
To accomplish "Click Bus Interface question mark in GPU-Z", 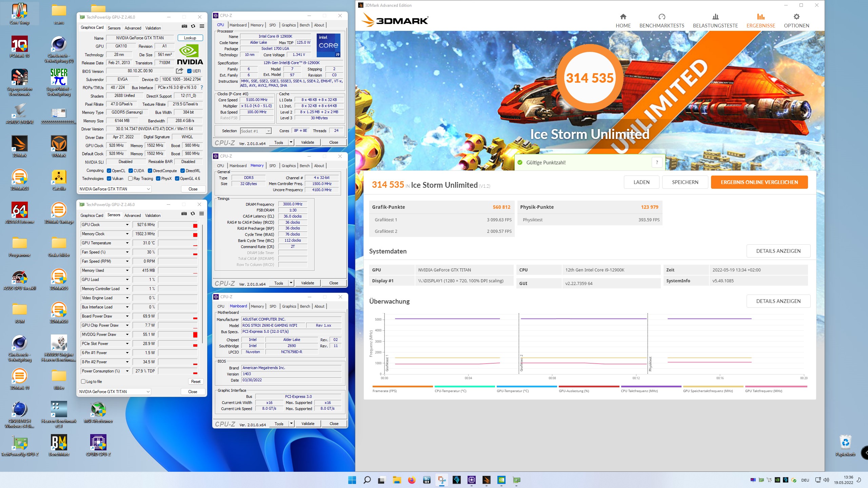I will pyautogui.click(x=202, y=87).
